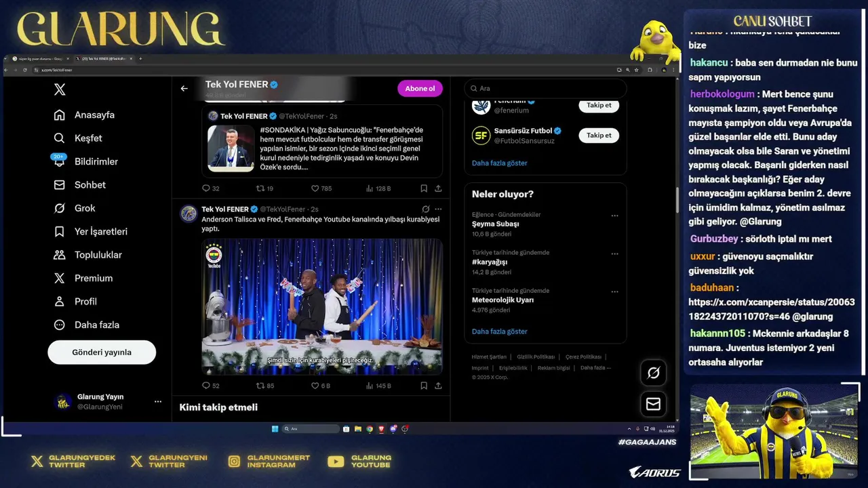This screenshot has height=488, width=868.
Task: View analytics showing 128 B views
Action: click(378, 188)
